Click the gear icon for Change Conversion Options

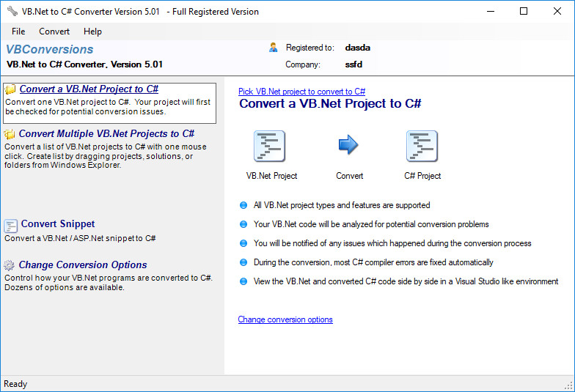coord(9,265)
